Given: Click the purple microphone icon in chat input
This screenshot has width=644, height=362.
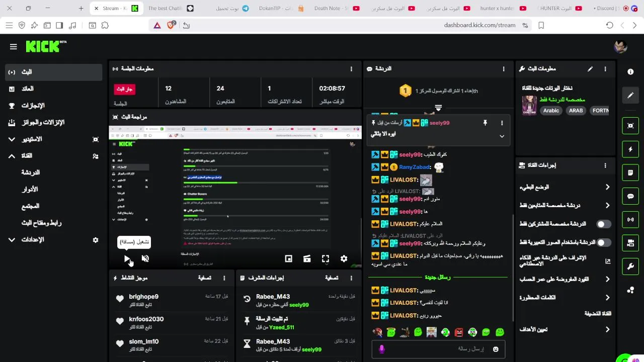Looking at the screenshot, I should [382, 349].
